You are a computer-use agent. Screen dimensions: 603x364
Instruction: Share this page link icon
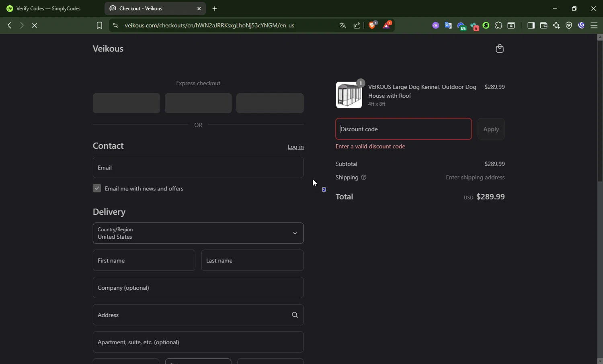coord(357,25)
